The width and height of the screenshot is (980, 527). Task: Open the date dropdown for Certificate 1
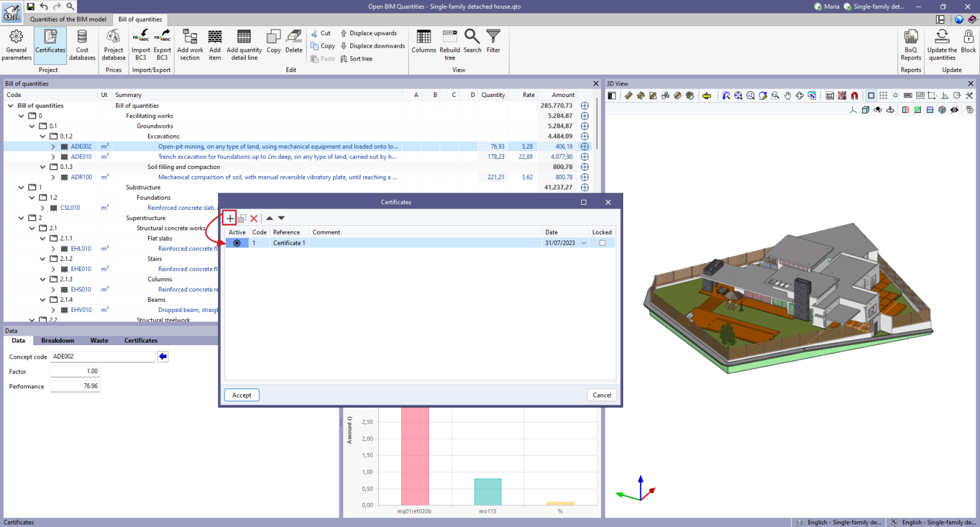click(x=583, y=243)
